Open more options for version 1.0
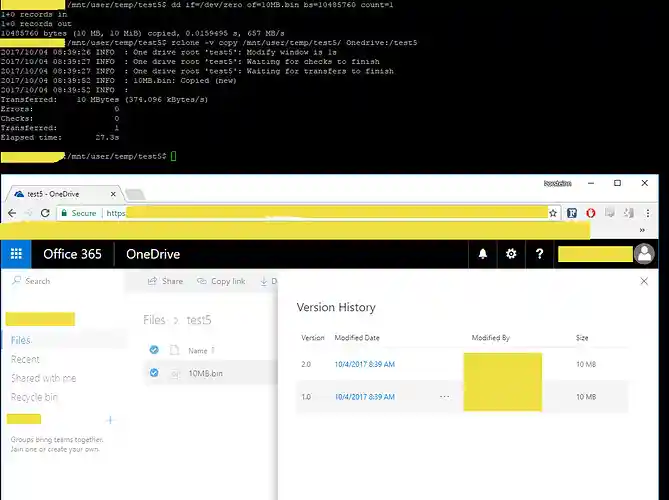This screenshot has height=500, width=669. pos(444,397)
